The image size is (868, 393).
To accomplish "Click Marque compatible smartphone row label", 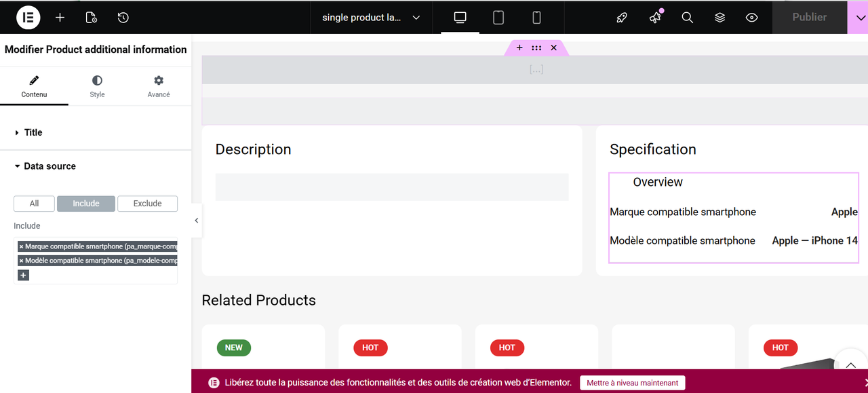I will click(683, 212).
